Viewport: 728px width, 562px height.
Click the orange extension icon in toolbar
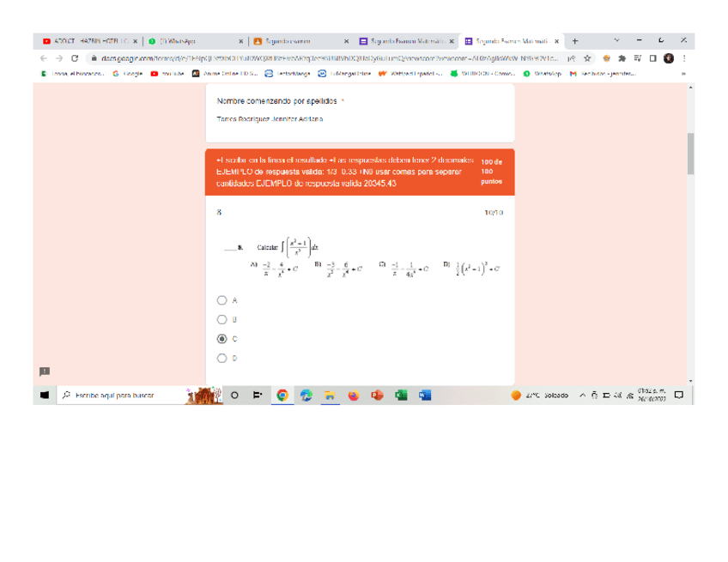(606, 58)
